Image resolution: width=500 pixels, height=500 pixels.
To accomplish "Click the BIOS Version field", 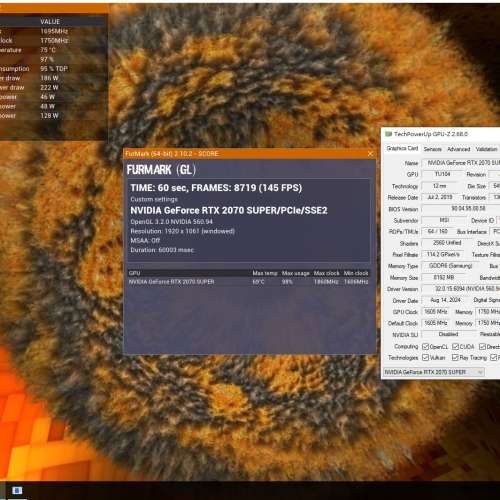I will pos(461,209).
